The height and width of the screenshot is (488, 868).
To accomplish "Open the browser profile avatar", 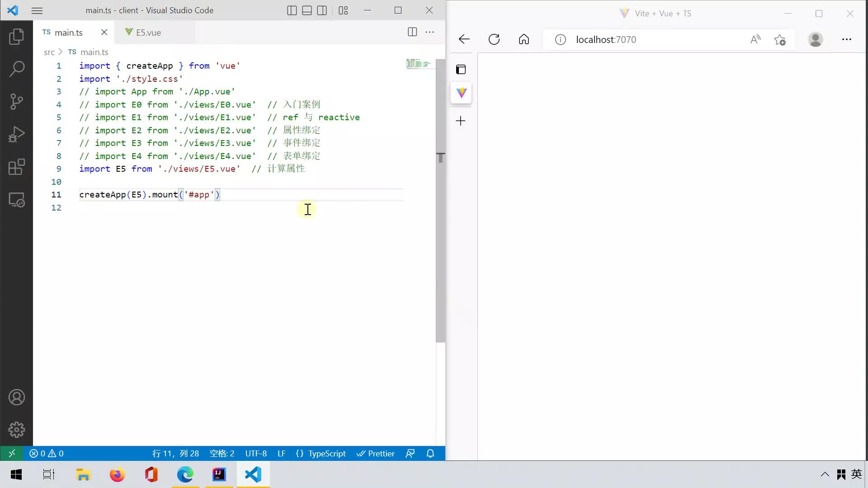I will 816,40.
